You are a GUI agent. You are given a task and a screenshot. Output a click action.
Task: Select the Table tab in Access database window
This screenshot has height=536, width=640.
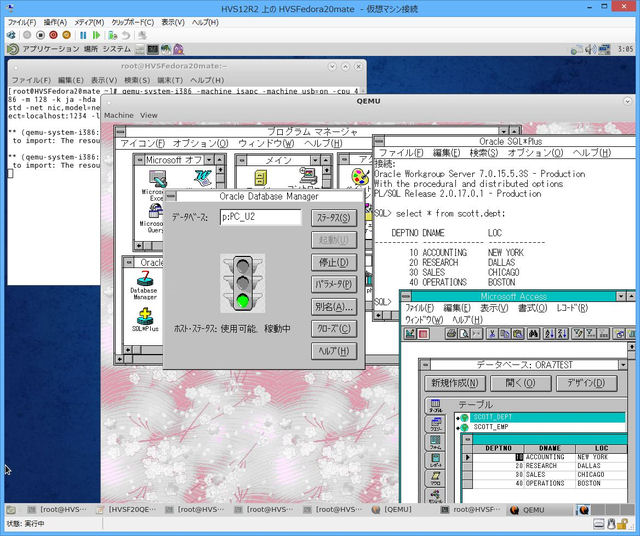tap(436, 406)
